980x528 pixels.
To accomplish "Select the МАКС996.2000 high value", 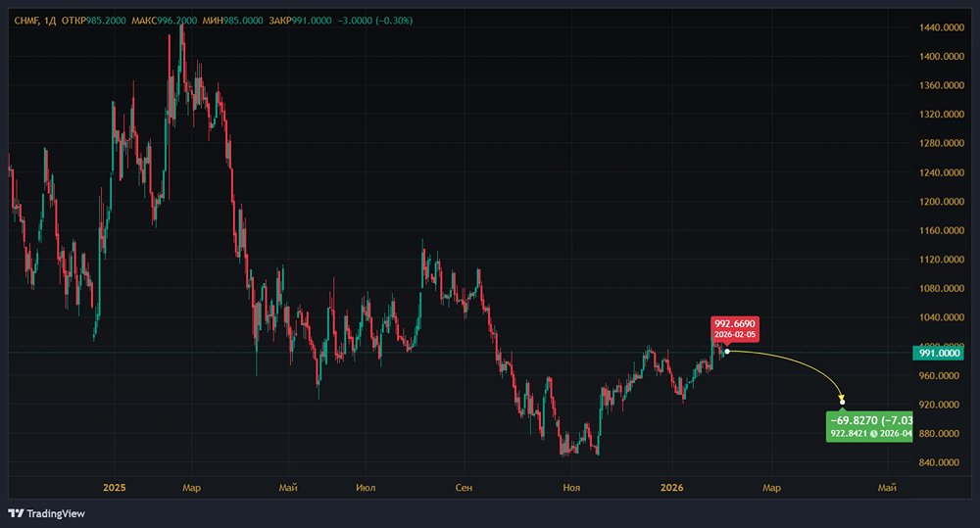I will point(165,21).
